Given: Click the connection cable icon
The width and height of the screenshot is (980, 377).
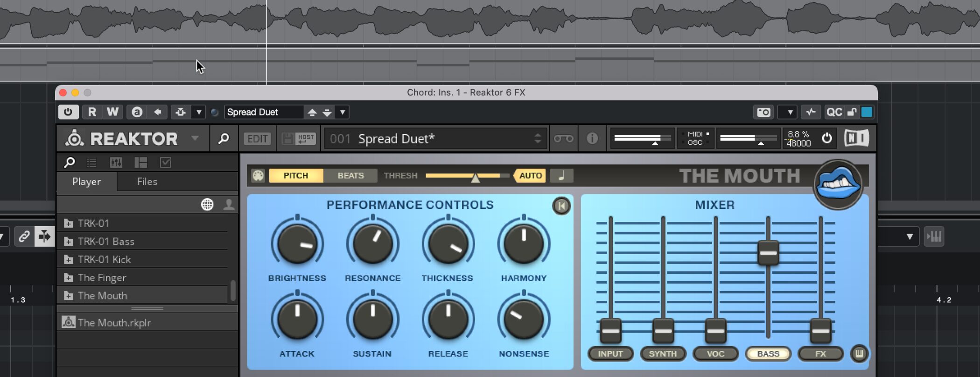Looking at the screenshot, I should pos(563,139).
